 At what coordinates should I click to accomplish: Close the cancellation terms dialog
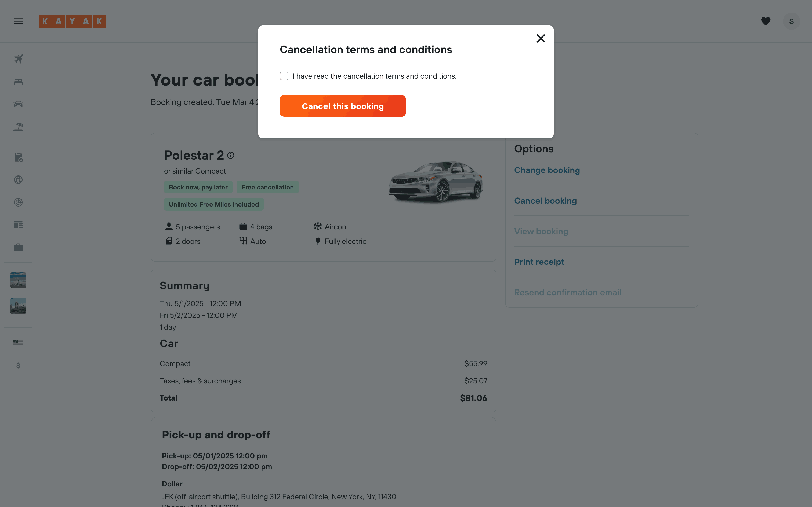click(541, 38)
